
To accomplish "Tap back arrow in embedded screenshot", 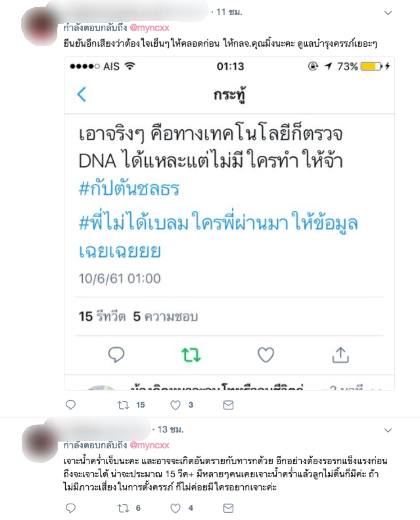I will tap(82, 94).
